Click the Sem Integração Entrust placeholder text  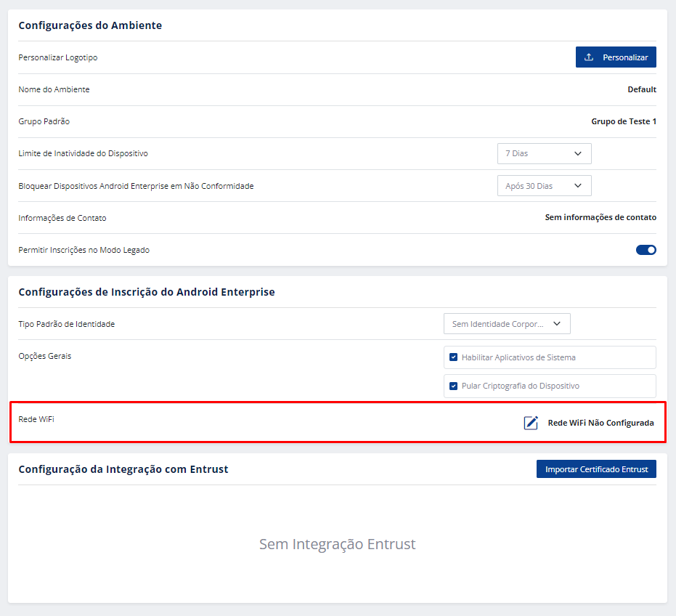coord(338,544)
